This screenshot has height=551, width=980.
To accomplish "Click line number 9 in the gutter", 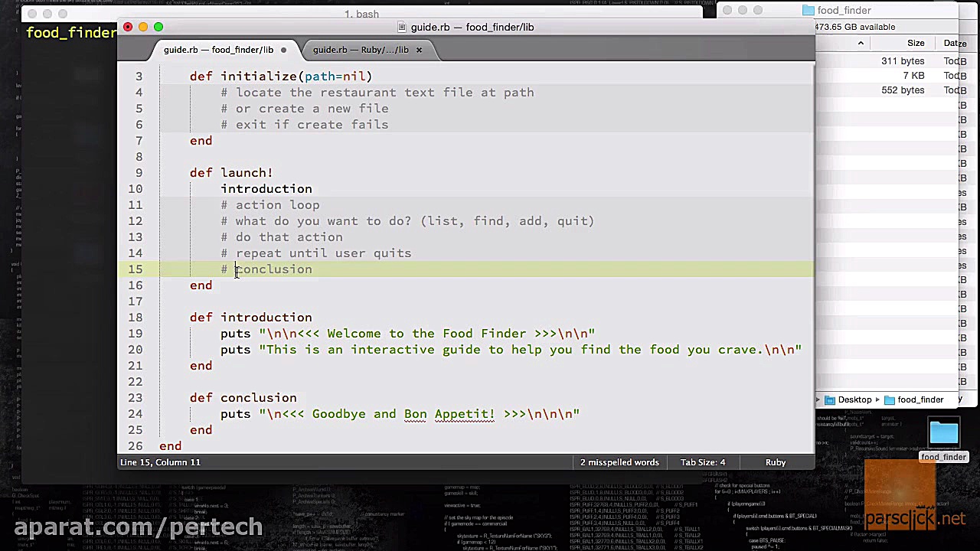I will 139,173.
